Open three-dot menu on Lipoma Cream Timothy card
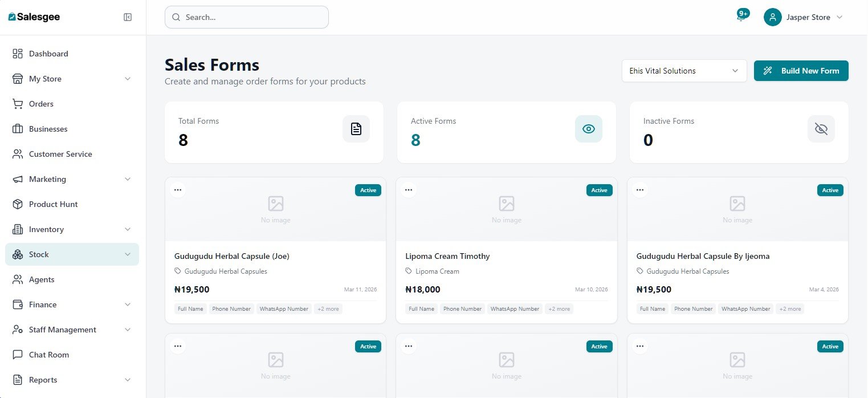868x398 pixels. coord(409,190)
